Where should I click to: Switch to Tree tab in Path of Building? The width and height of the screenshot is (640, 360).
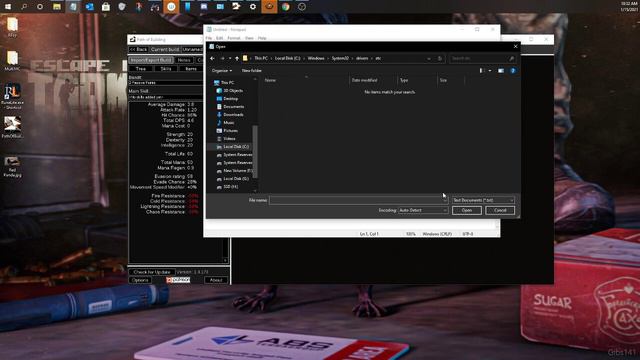[x=140, y=69]
